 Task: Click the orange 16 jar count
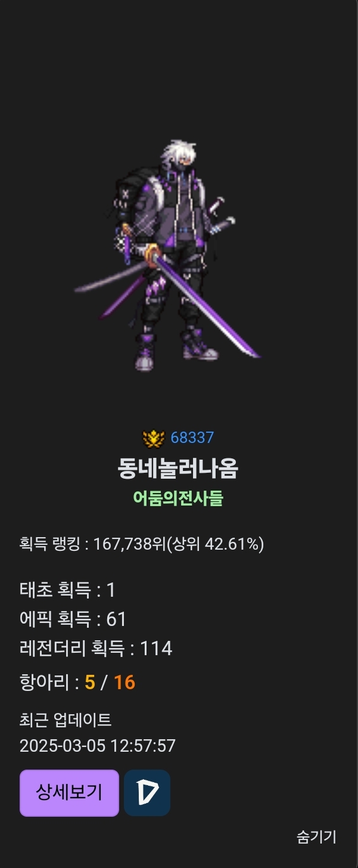pyautogui.click(x=124, y=683)
